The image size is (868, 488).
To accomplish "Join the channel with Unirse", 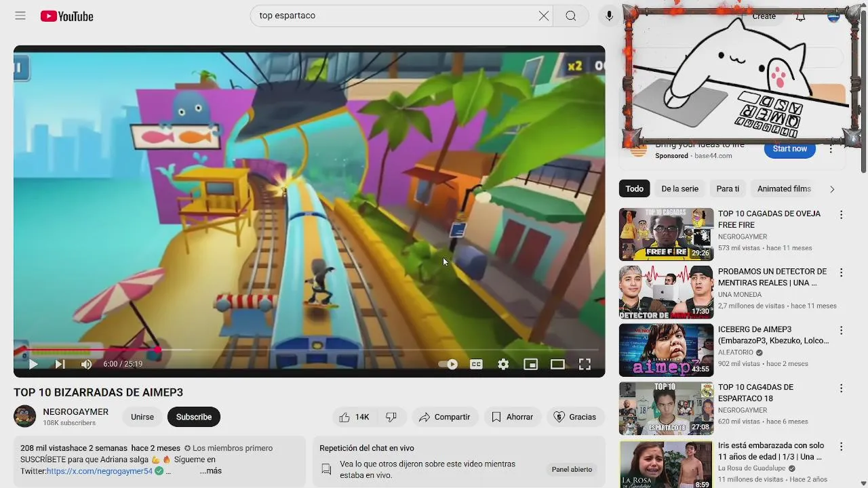I will coord(142,417).
